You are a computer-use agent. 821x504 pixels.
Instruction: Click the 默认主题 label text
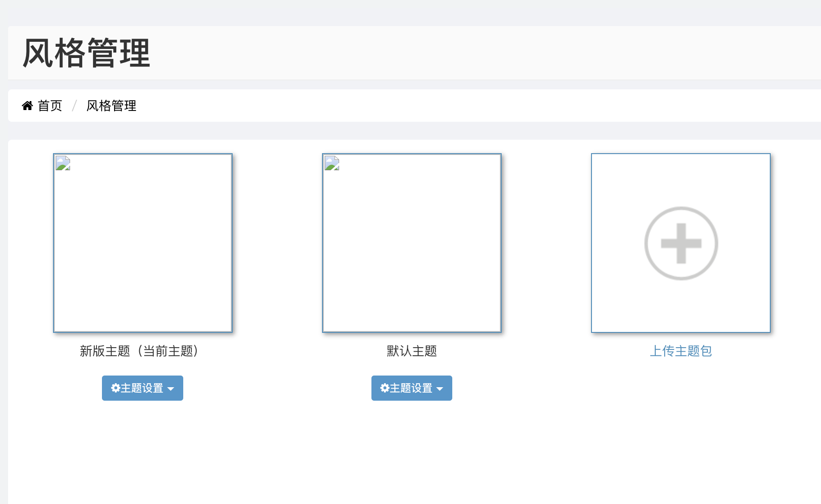[412, 351]
